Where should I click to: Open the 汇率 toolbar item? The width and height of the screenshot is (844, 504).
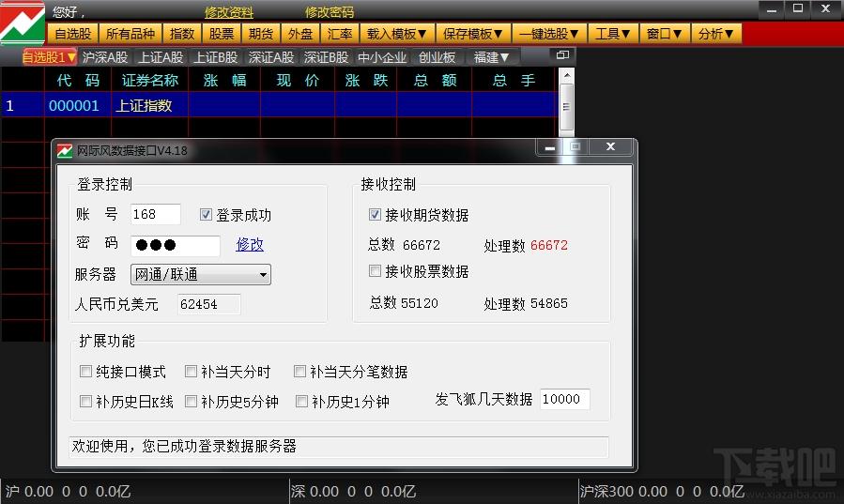340,34
